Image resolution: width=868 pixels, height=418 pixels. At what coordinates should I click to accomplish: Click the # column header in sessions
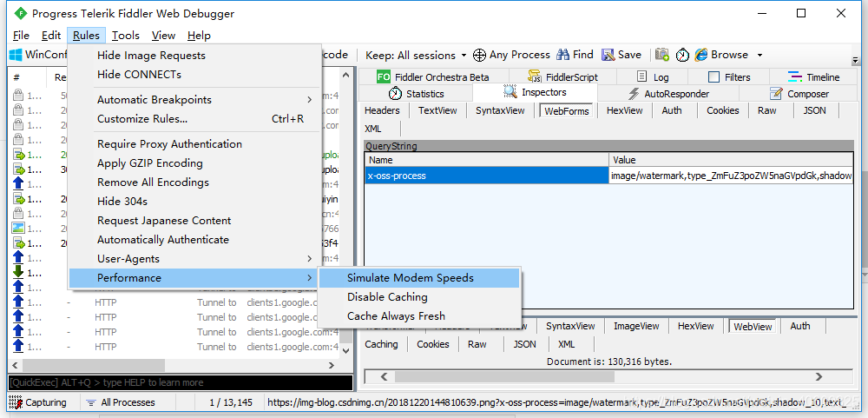pos(16,78)
